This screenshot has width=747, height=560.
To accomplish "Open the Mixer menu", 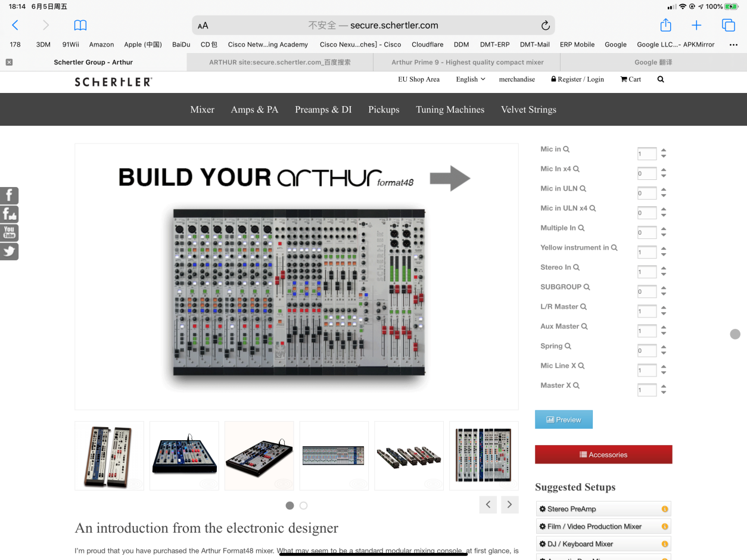I will click(x=203, y=110).
